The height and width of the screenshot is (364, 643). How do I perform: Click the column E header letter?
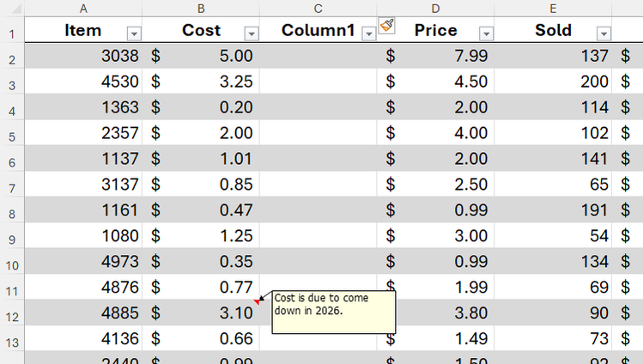tap(553, 9)
